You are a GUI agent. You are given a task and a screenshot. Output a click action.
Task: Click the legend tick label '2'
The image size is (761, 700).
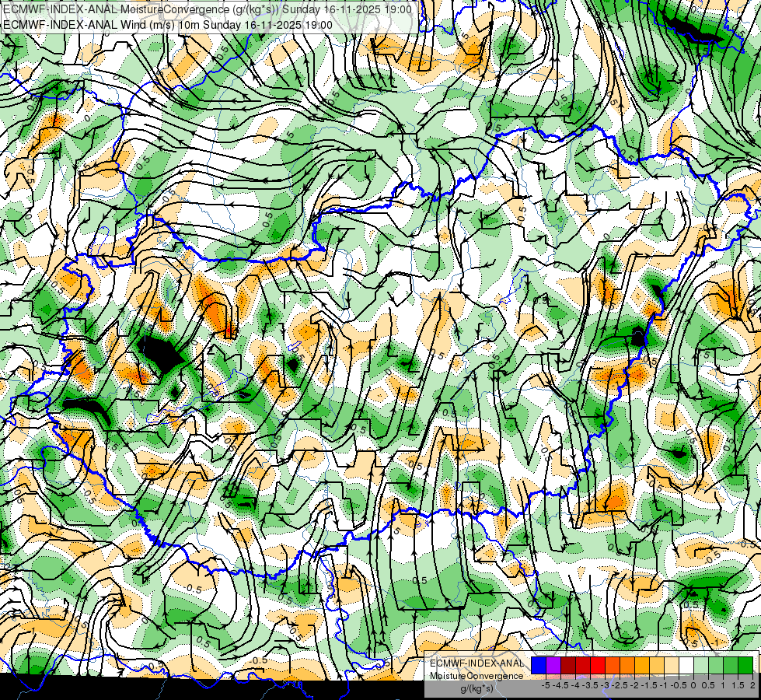[752, 685]
